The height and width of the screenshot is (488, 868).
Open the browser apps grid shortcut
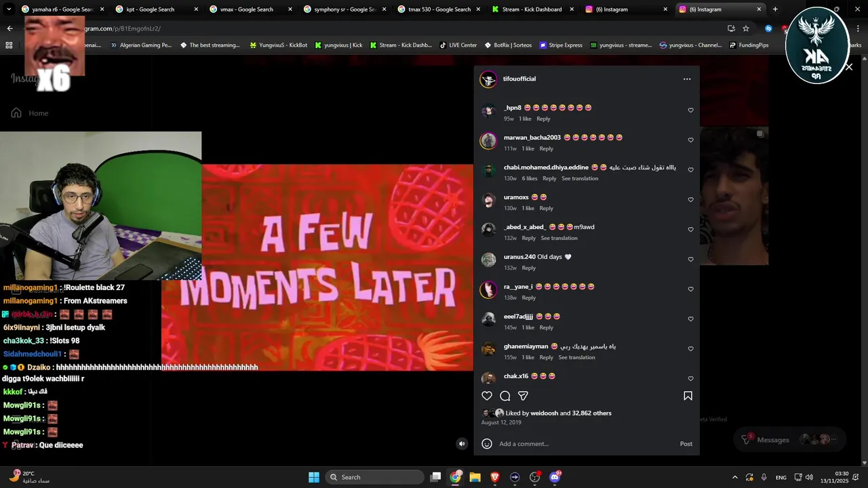coord(9,45)
